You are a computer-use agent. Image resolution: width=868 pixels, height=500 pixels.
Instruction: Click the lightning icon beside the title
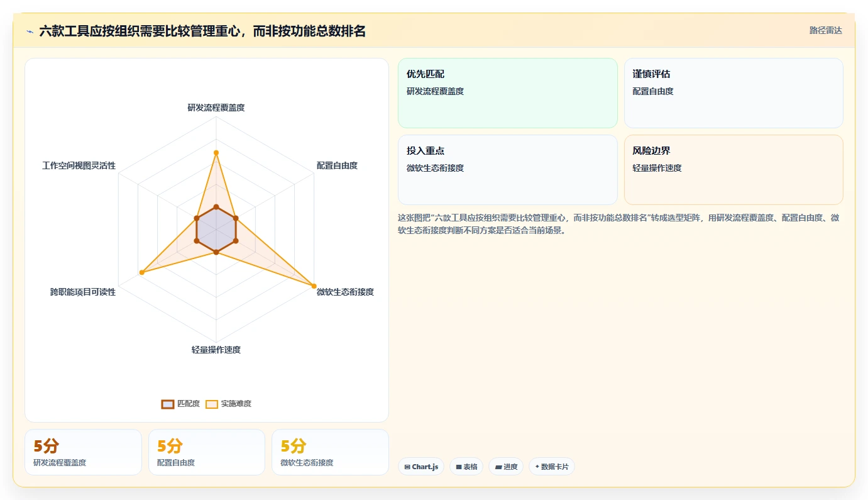point(30,31)
